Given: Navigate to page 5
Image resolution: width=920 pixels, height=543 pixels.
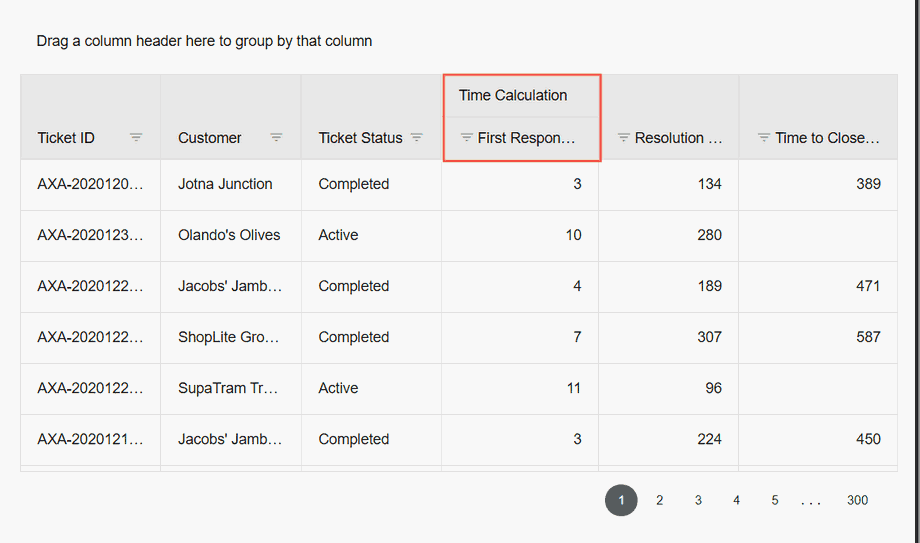Looking at the screenshot, I should pyautogui.click(x=775, y=500).
